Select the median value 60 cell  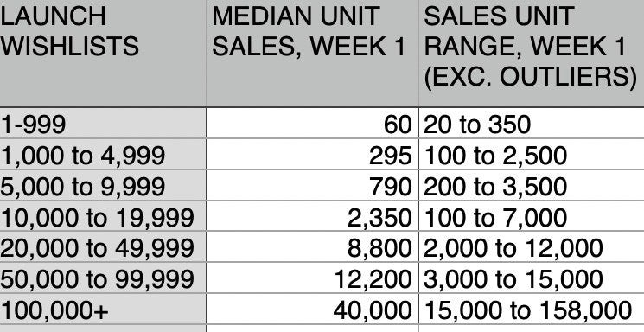coord(312,124)
